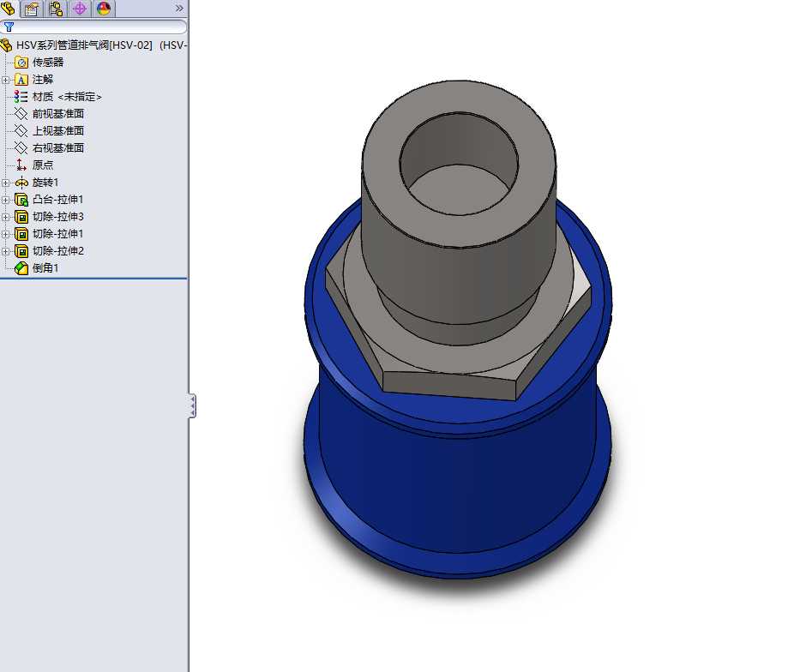Select the HSV-02 part root node
This screenshot has width=800, height=672.
[x=101, y=45]
